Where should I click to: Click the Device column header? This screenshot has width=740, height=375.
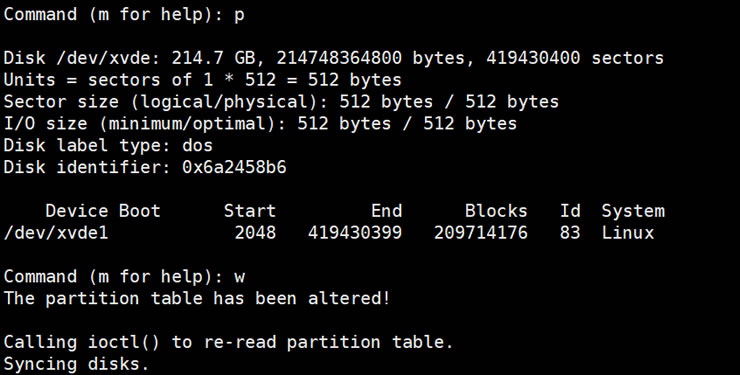click(x=77, y=211)
